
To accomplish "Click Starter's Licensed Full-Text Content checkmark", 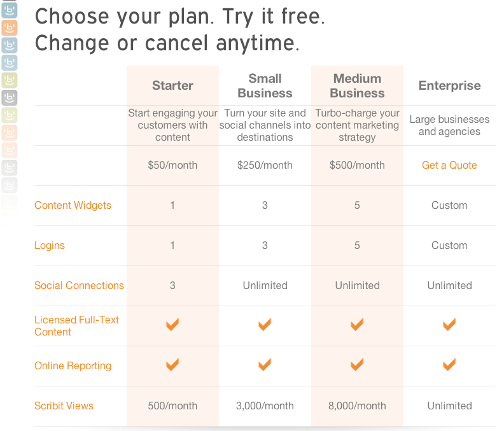I will (172, 325).
